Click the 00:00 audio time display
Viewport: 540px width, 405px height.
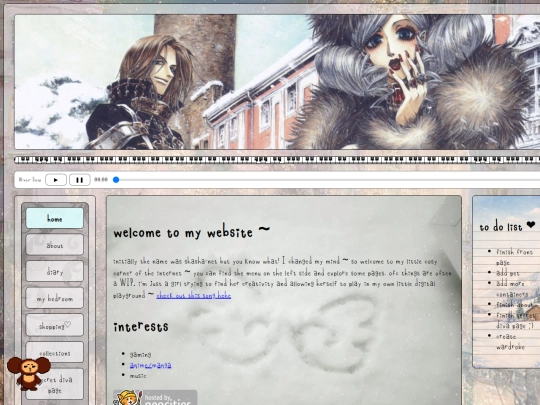[x=101, y=180]
